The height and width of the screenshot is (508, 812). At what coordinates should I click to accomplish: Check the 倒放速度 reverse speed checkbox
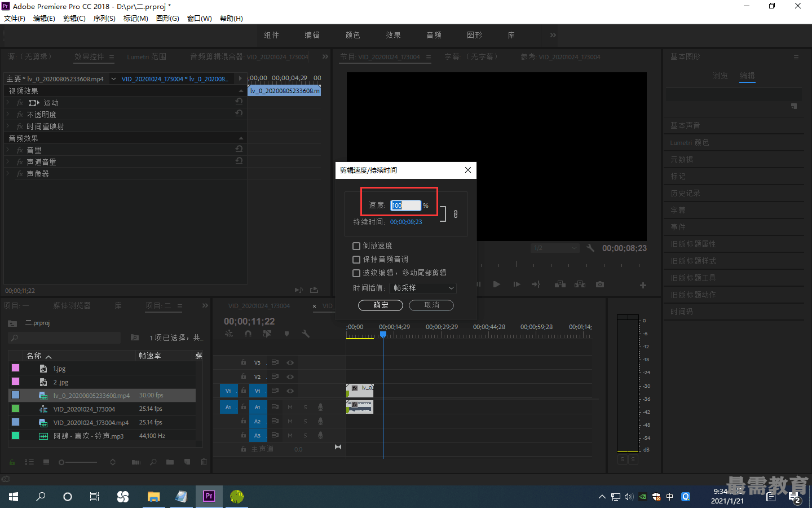pyautogui.click(x=356, y=246)
